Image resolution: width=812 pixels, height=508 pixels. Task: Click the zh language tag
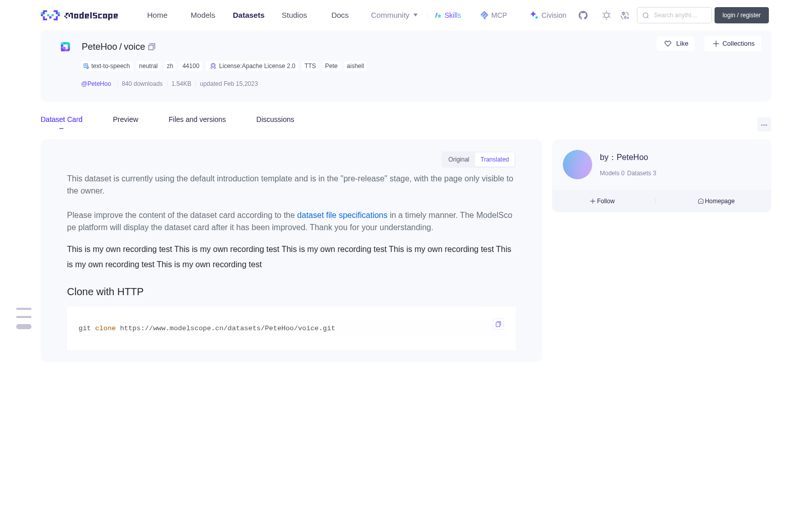[x=170, y=66]
